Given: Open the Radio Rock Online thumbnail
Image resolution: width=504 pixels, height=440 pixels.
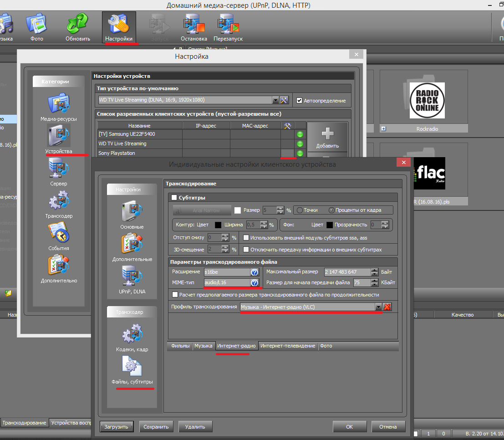Looking at the screenshot, I should (x=427, y=100).
